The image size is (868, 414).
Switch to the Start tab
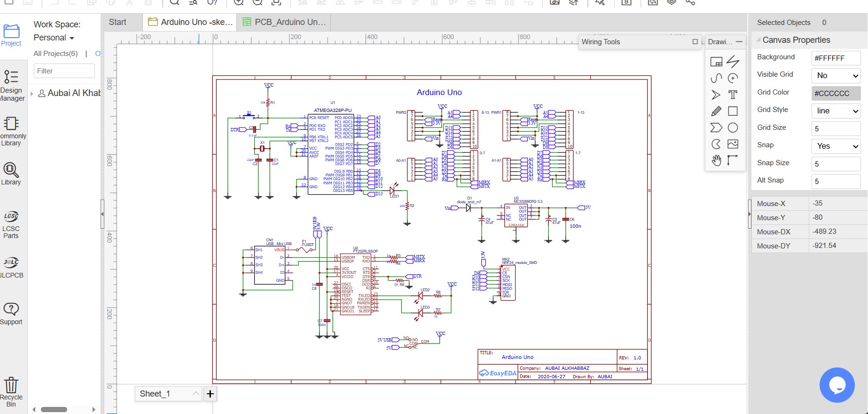[117, 22]
